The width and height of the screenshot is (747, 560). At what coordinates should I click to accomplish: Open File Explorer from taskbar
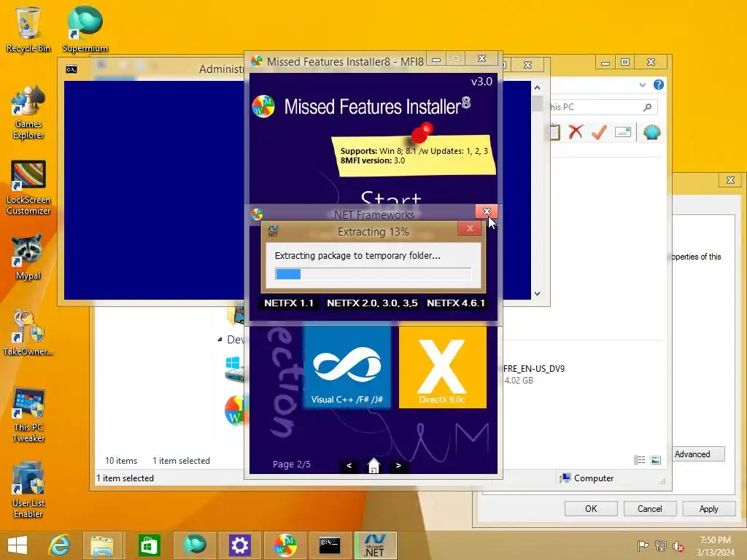coord(102,545)
